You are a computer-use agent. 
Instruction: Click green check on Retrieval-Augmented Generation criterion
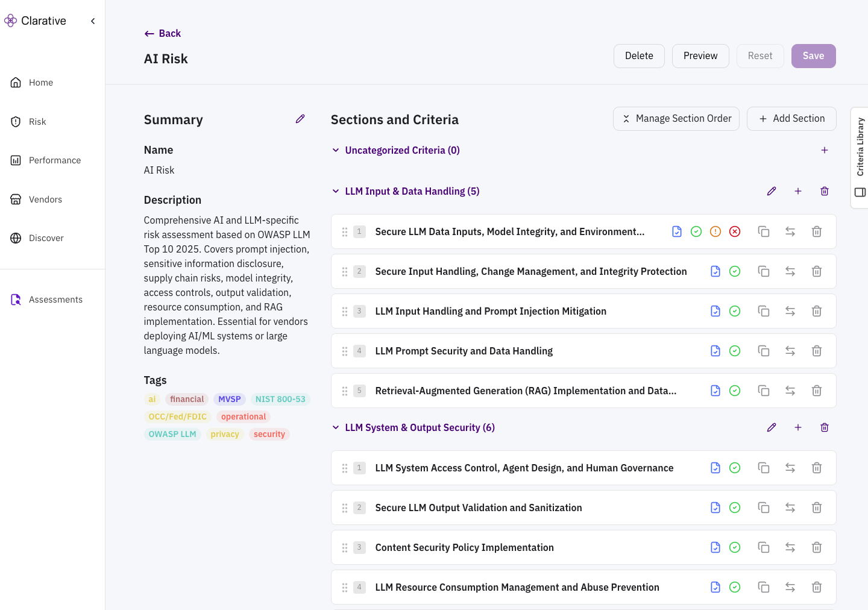[735, 391]
